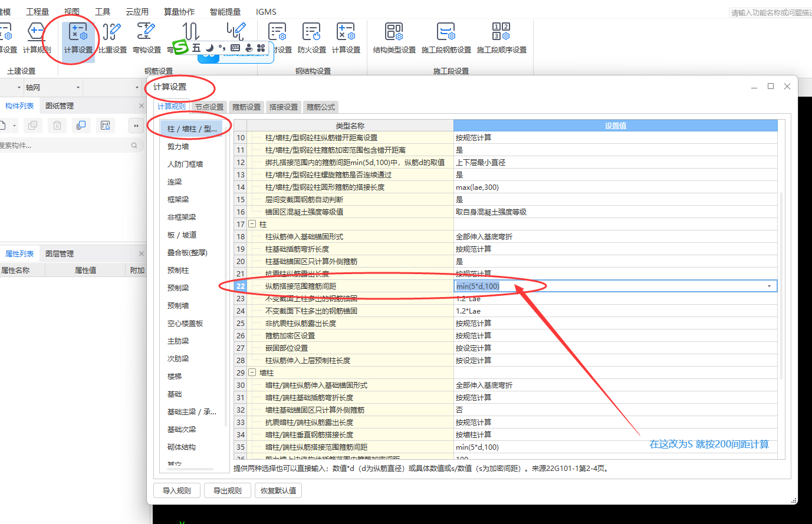
Task: Switch to 搭接设置 tab
Action: 284,107
